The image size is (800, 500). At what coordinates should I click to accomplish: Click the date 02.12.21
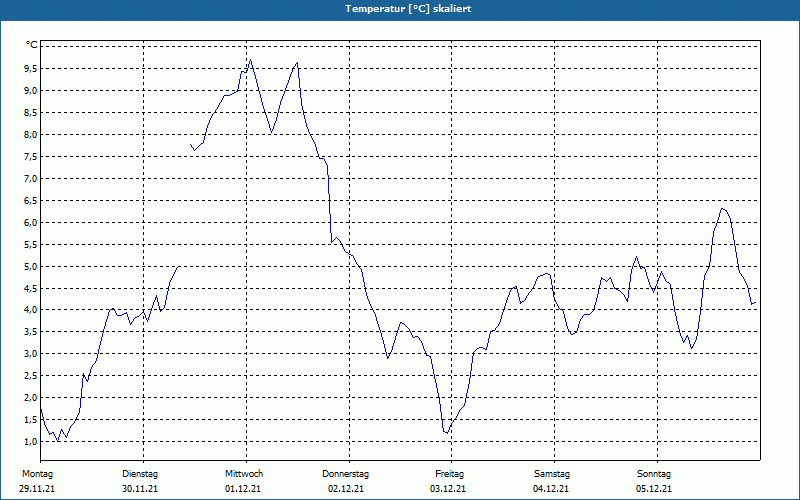(x=346, y=489)
